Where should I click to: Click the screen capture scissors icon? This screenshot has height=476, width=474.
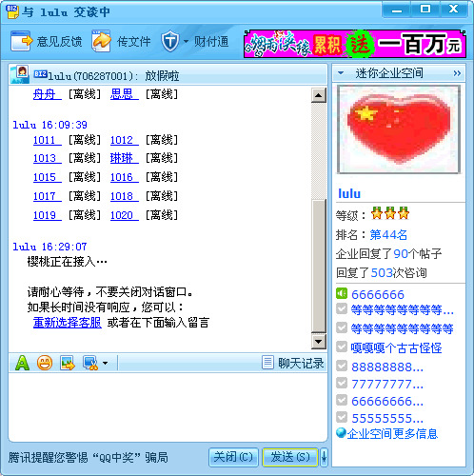pos(90,363)
